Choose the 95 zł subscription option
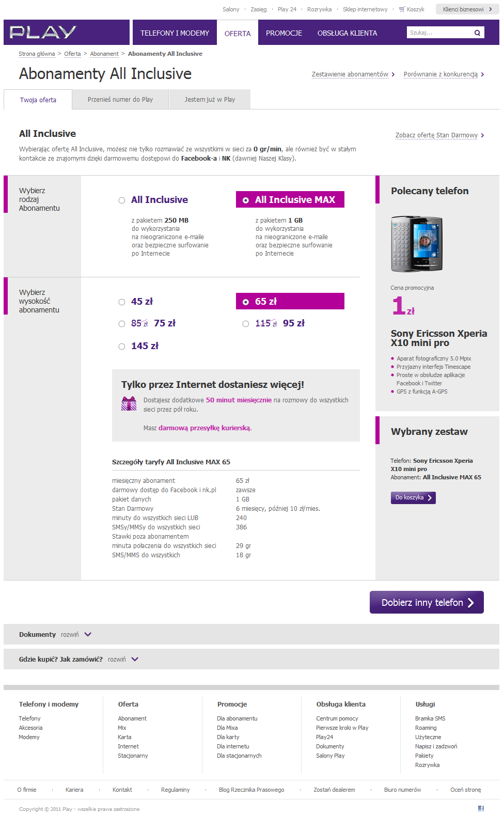 pos(246,324)
